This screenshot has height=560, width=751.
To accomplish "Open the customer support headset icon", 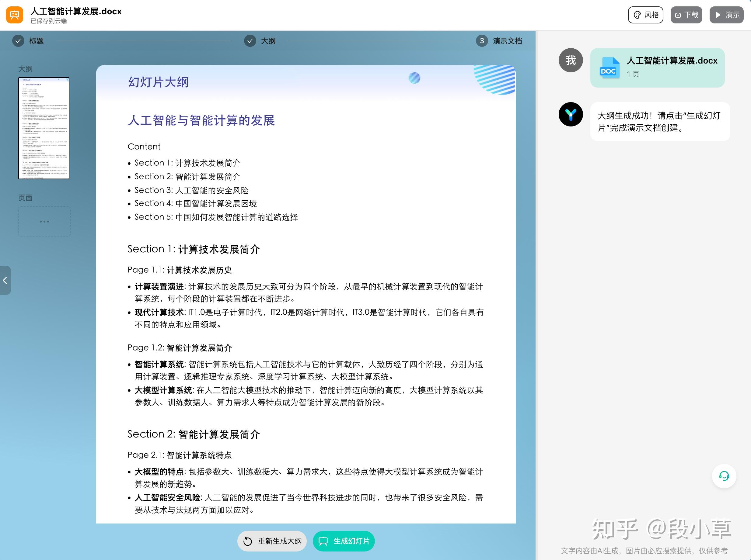I will tap(724, 476).
